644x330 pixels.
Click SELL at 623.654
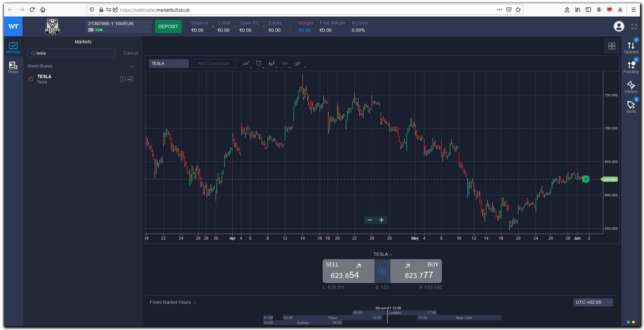[x=348, y=271]
